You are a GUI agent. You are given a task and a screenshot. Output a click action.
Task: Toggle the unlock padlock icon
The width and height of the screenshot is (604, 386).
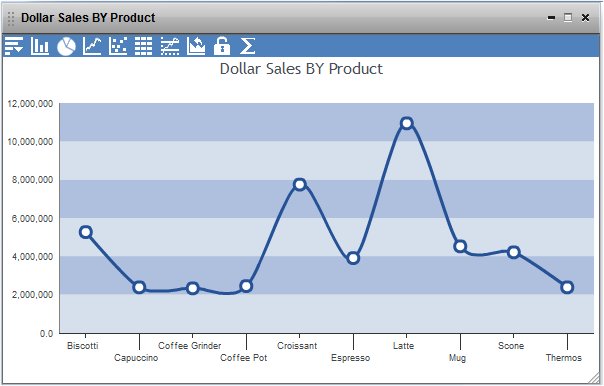point(222,46)
